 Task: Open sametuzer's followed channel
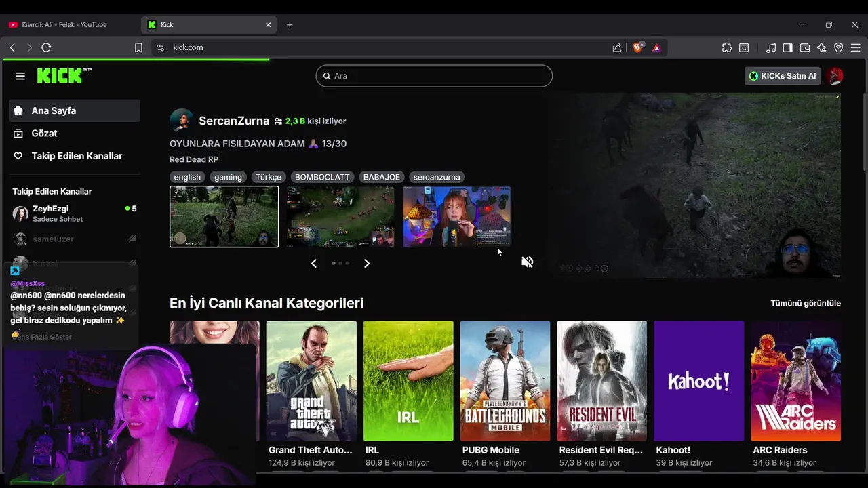pyautogui.click(x=75, y=239)
